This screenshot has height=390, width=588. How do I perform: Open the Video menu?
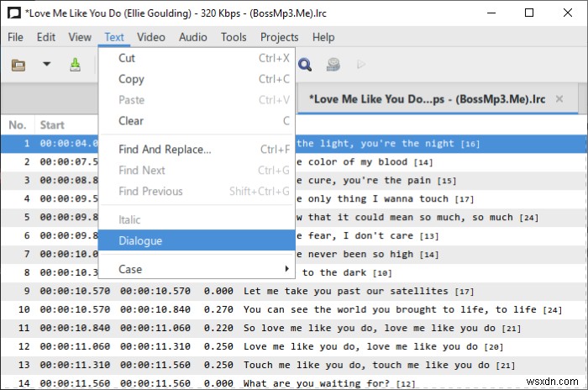point(151,37)
